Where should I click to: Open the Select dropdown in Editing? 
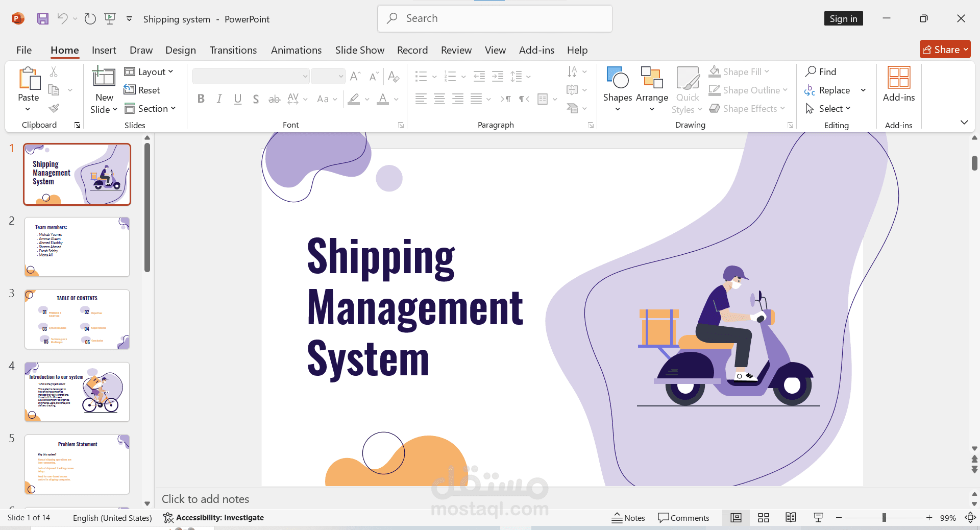828,108
